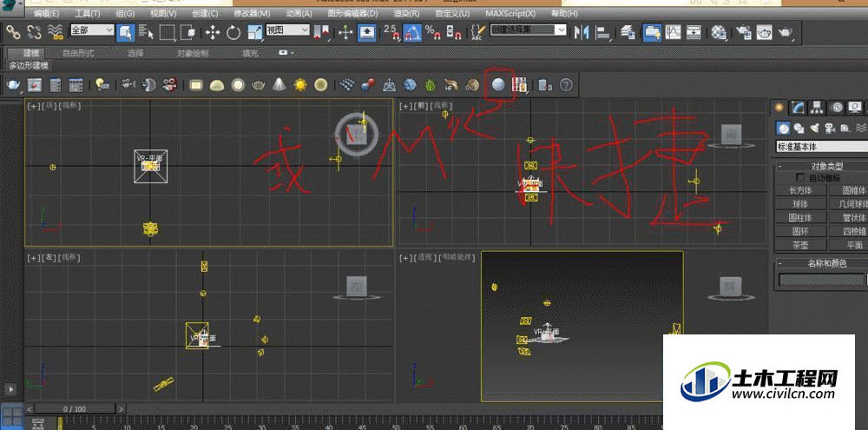The image size is (868, 430).
Task: Toggle Spinner Snap
Action: 453,33
